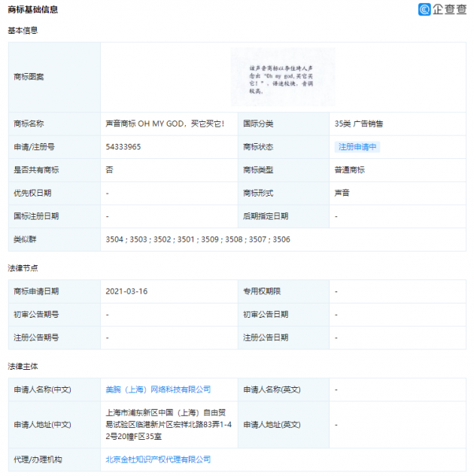The image size is (474, 476).
Task: Select registration number 54333965
Action: coord(123,147)
